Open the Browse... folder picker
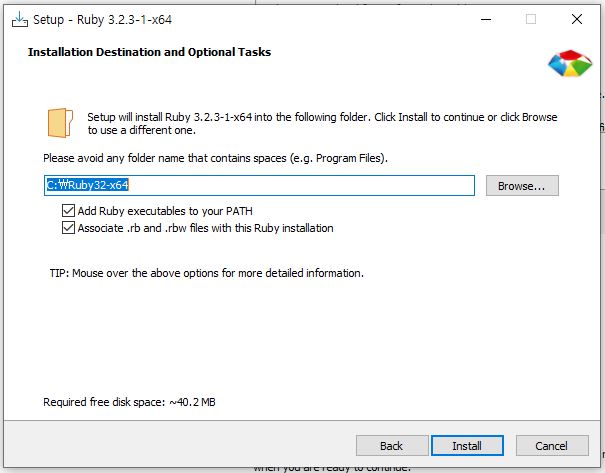Screen dimensions: 605x473 point(522,186)
